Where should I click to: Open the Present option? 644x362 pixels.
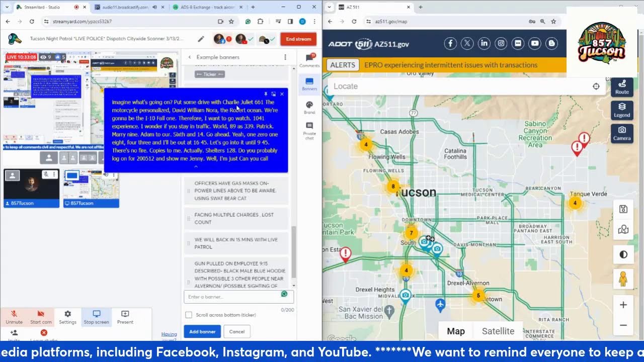tap(125, 317)
